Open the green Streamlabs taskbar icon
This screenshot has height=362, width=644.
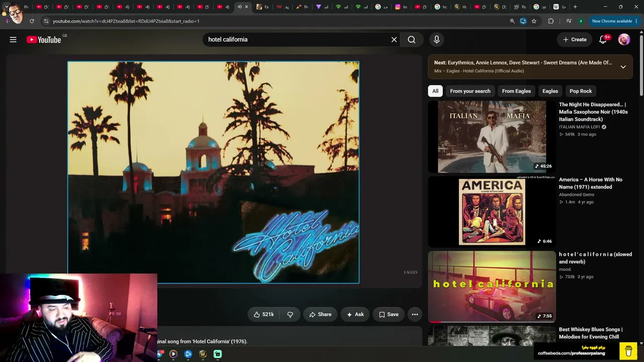coord(218,354)
